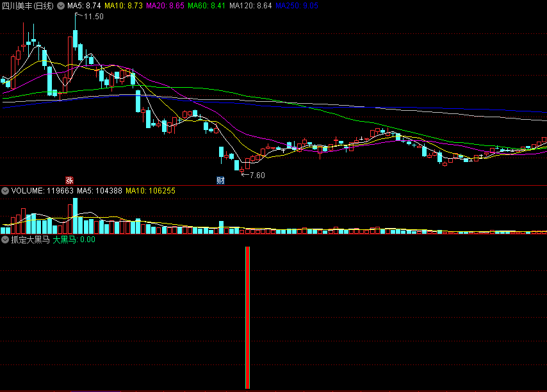Viewport: 547px width, 392px height.
Task: Click the magenta MA20: 8.65 label
Action: (x=165, y=6)
